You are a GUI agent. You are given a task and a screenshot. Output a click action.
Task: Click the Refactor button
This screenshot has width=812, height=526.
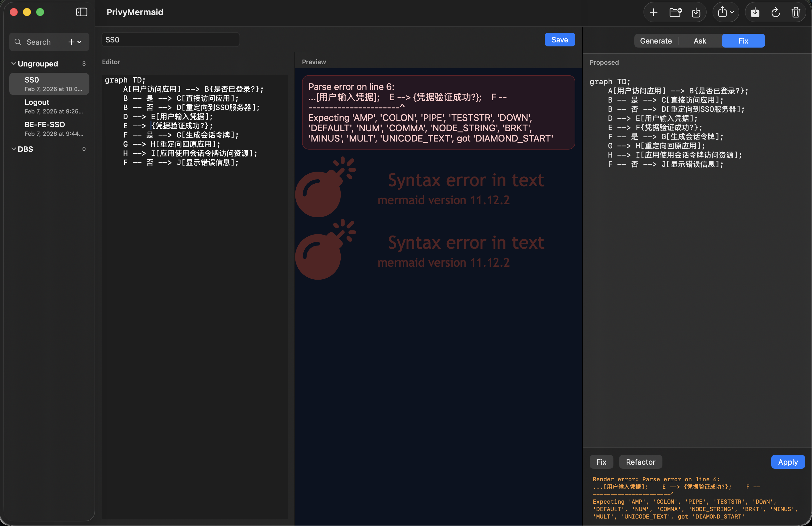[640, 462]
